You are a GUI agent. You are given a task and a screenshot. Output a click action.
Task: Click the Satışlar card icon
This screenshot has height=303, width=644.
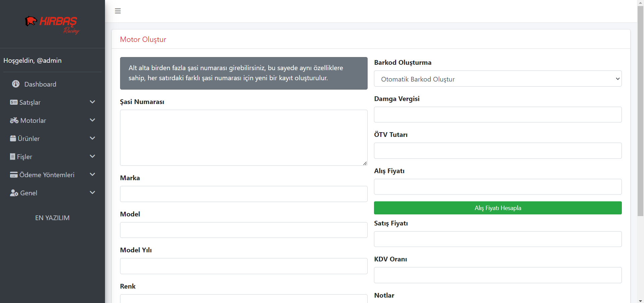14,102
